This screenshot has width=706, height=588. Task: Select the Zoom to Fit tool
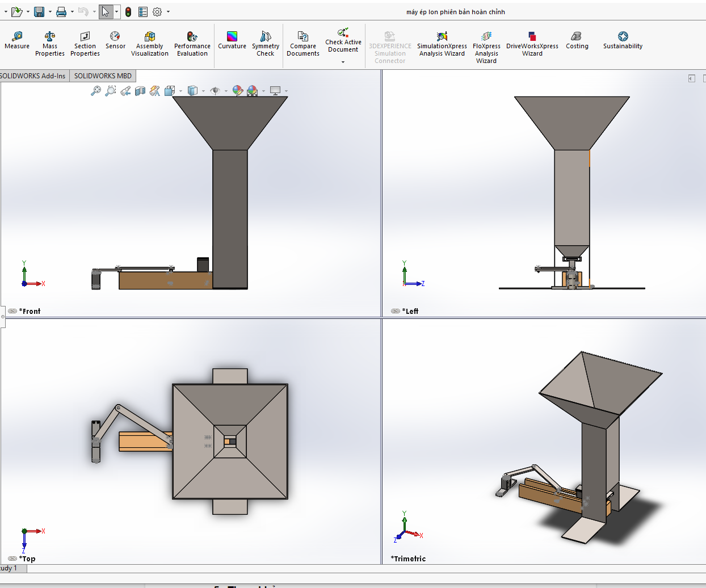(96, 91)
